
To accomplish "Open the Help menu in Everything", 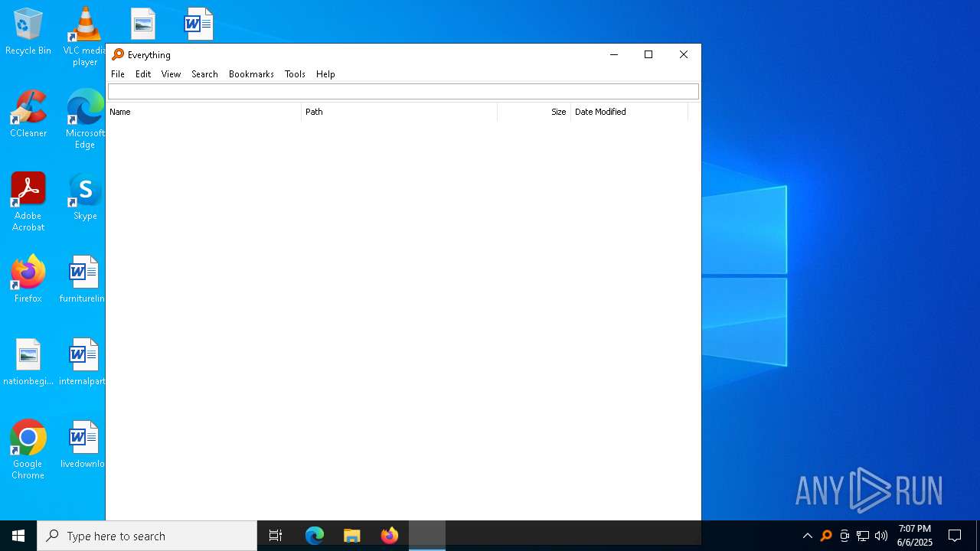I will pos(325,74).
